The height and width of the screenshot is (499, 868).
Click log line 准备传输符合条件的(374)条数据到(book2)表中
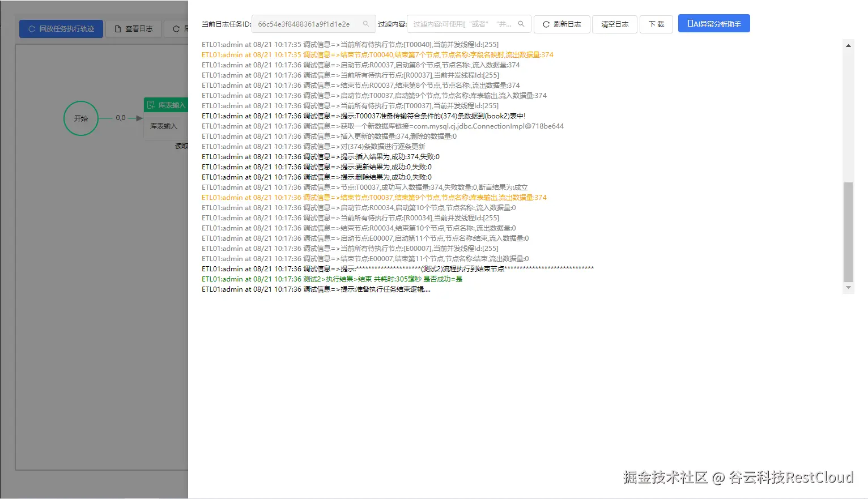point(364,116)
